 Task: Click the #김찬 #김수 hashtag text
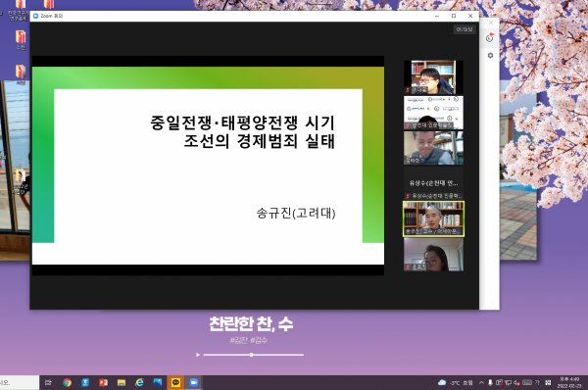pos(249,340)
